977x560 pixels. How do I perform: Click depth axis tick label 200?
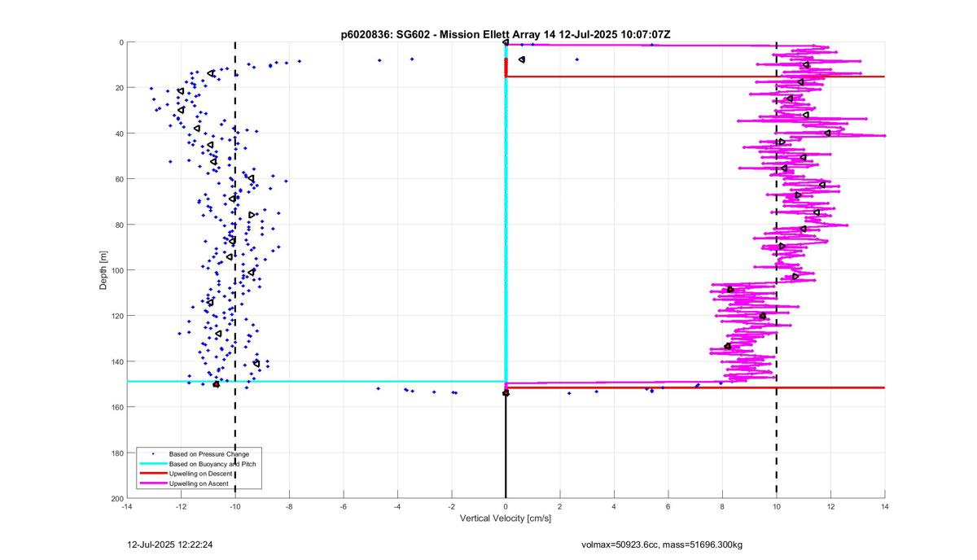click(x=116, y=498)
